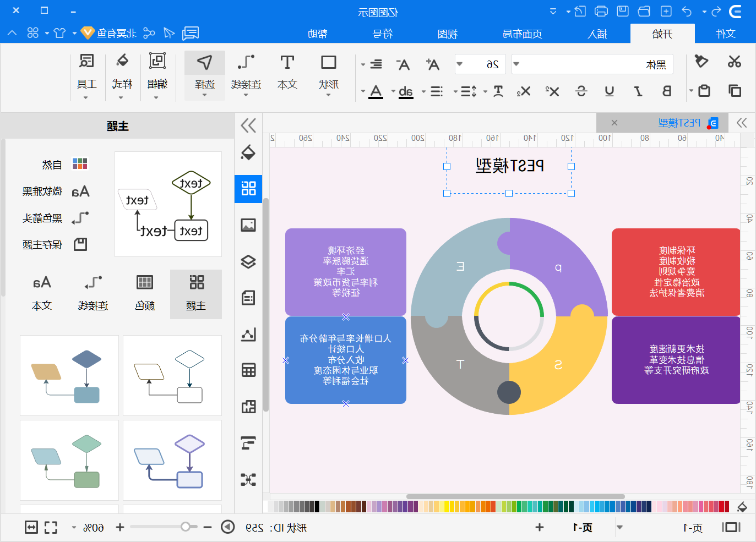Add a new page with plus button

pyautogui.click(x=540, y=527)
